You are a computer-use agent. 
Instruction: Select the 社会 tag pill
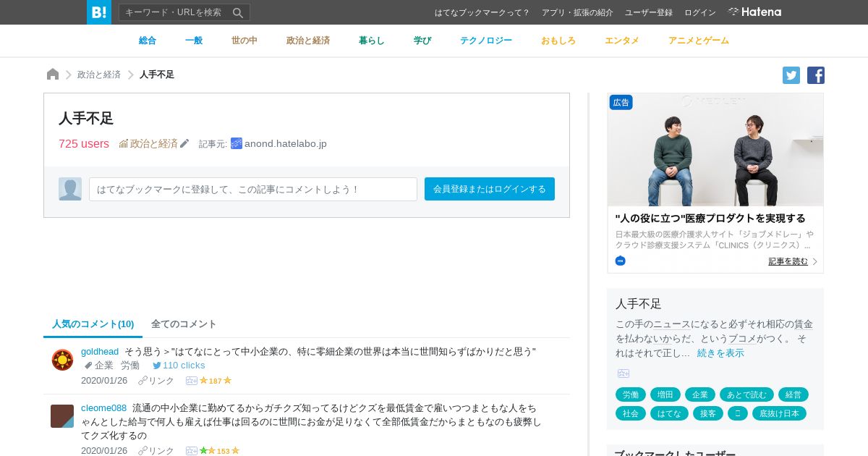[x=631, y=413]
